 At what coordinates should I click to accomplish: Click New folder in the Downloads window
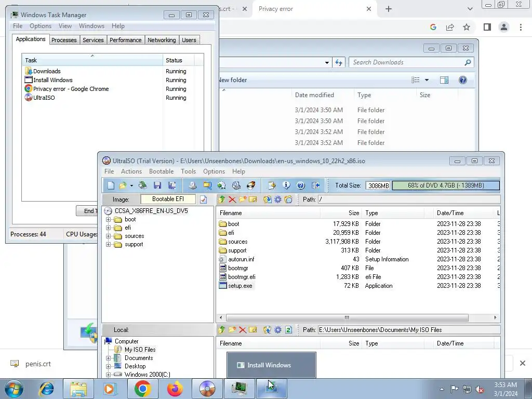pos(233,80)
